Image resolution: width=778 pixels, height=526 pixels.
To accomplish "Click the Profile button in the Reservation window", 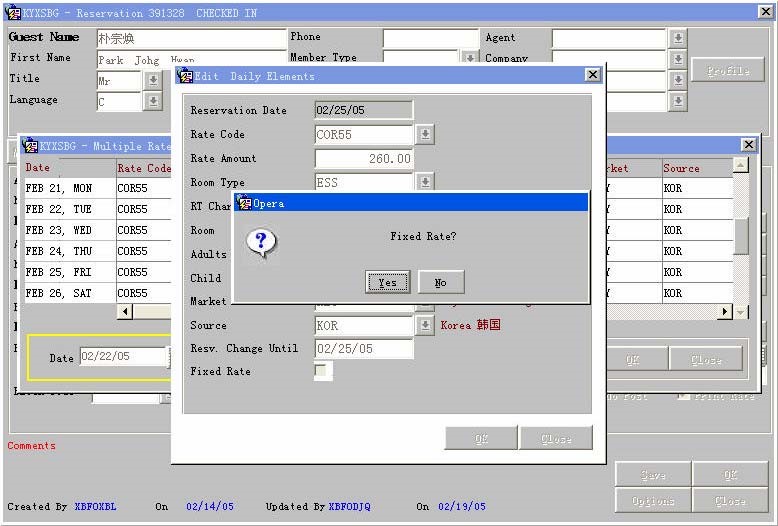I will 728,71.
